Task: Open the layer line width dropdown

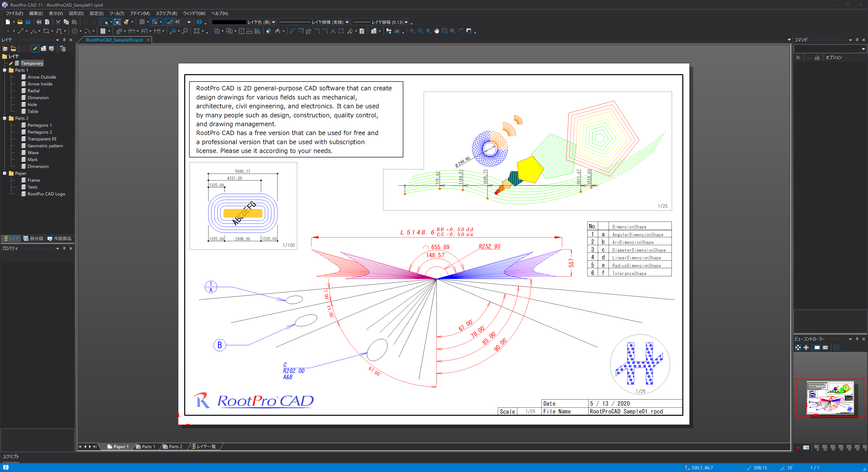Action: tap(405, 22)
